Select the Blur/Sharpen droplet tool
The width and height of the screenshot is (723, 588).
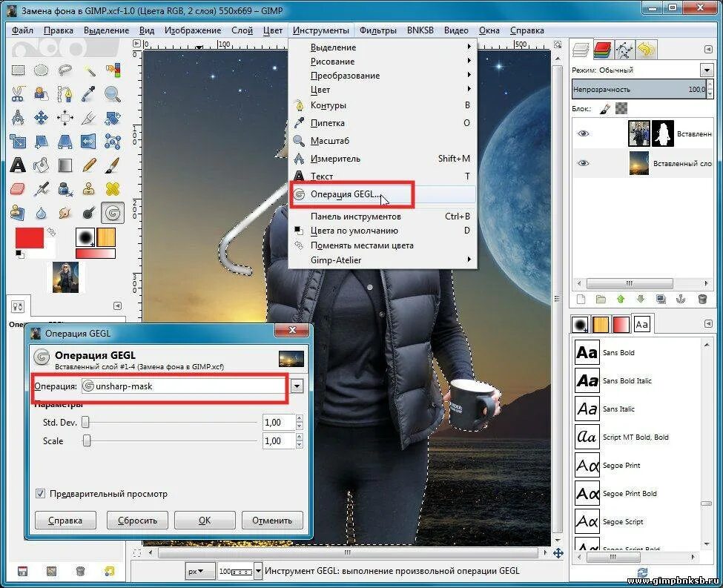click(42, 213)
